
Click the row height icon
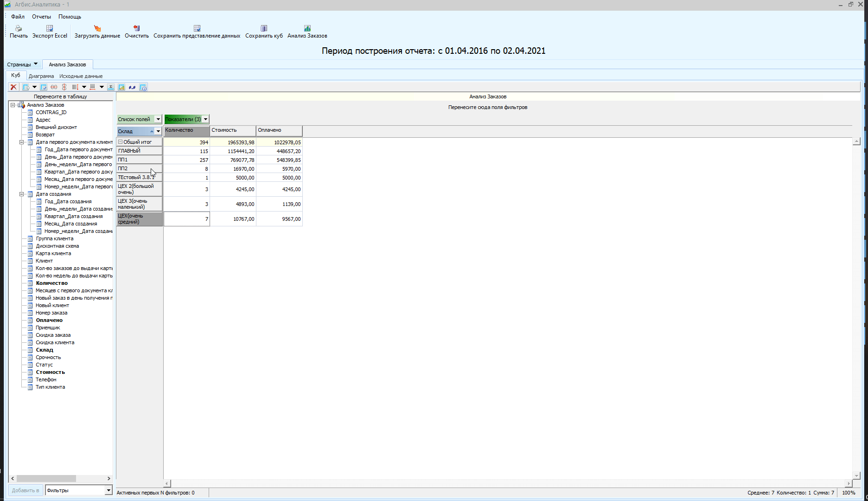pos(75,87)
